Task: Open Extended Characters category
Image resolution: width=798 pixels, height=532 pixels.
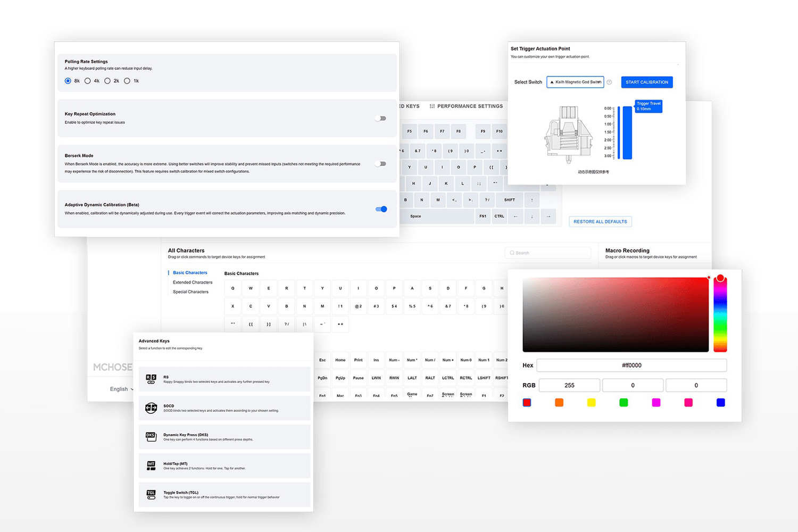Action: (193, 282)
